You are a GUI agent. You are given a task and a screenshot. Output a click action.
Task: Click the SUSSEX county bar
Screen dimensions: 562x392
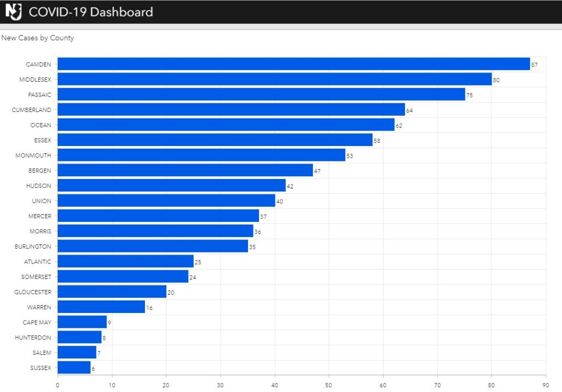pos(74,368)
